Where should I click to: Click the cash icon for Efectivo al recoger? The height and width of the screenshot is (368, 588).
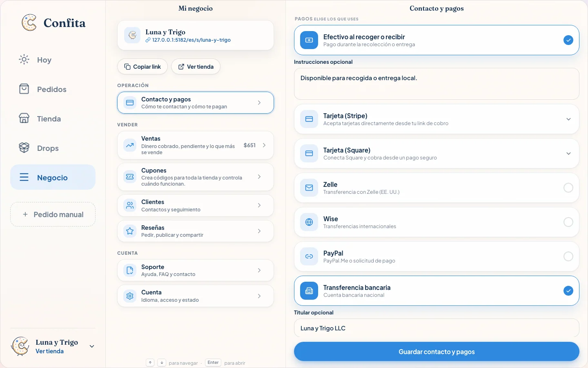pyautogui.click(x=309, y=40)
